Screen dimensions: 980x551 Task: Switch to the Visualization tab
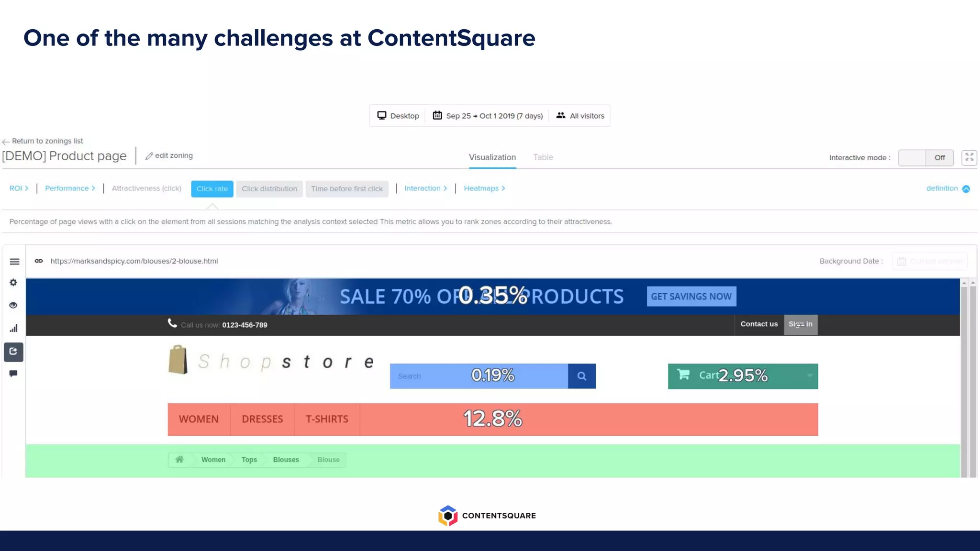click(x=492, y=157)
